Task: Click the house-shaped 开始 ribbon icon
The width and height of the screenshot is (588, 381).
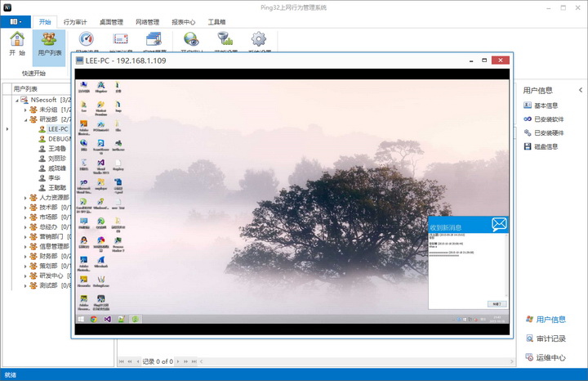Action: click(x=17, y=39)
